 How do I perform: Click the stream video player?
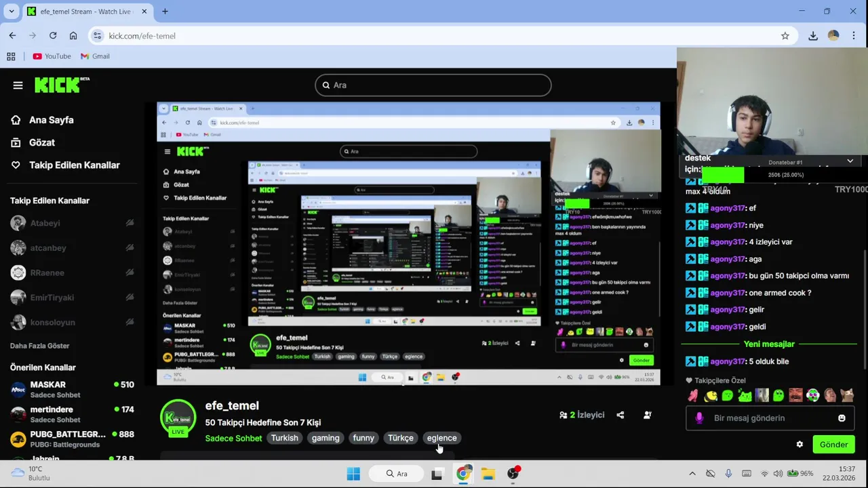[408, 244]
